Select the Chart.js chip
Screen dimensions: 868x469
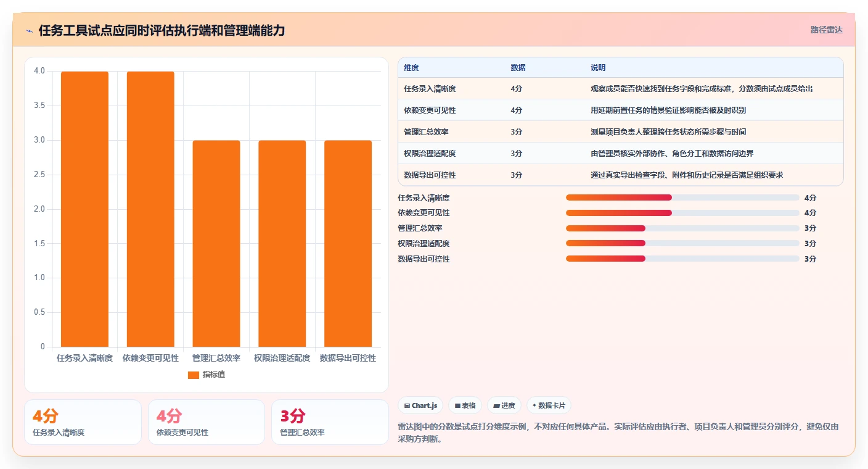(420, 405)
